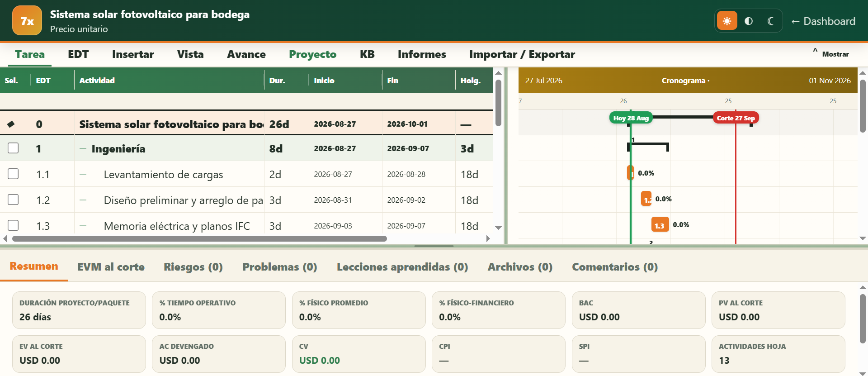This screenshot has width=868, height=376.
Task: Select the Resumen tab
Action: point(34,267)
